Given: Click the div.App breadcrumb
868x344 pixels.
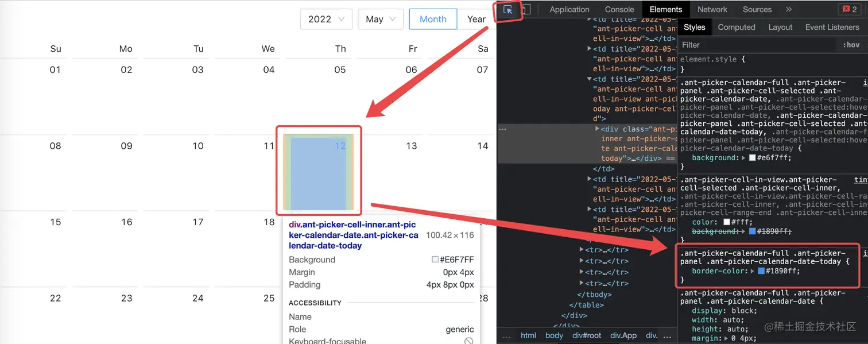Looking at the screenshot, I should point(624,336).
